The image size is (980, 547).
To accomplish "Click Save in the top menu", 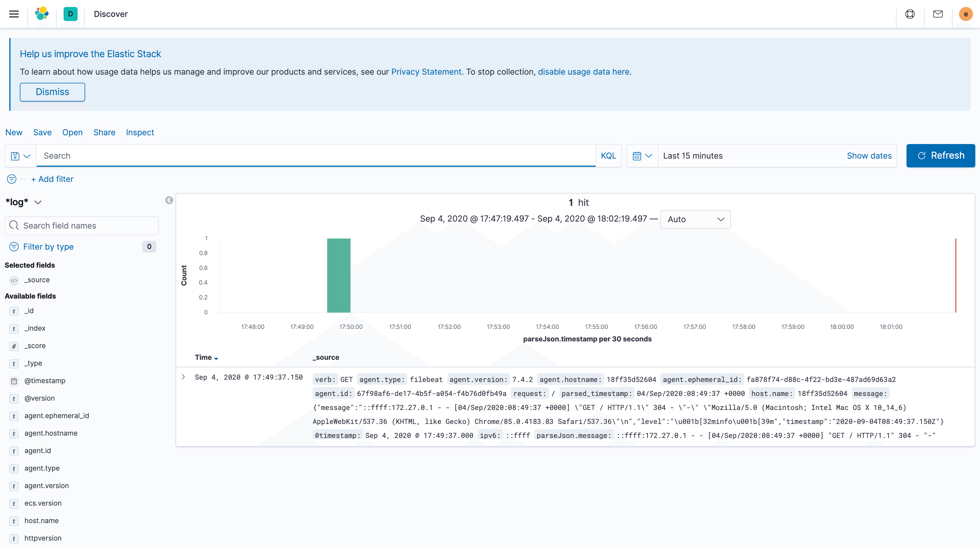I will point(42,132).
